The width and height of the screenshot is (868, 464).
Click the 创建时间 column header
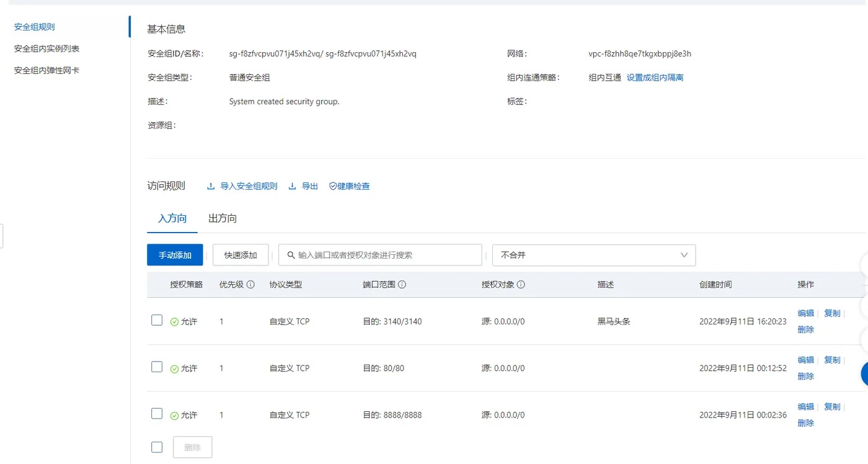(x=715, y=285)
